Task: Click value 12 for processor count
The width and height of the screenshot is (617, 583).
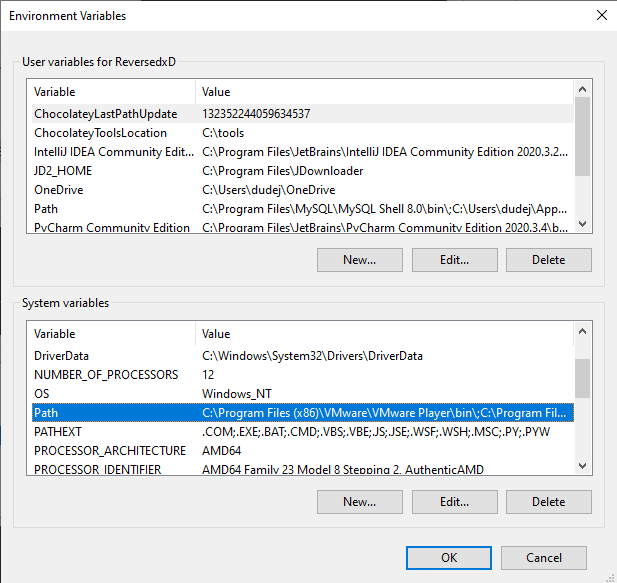Action: coord(208,375)
